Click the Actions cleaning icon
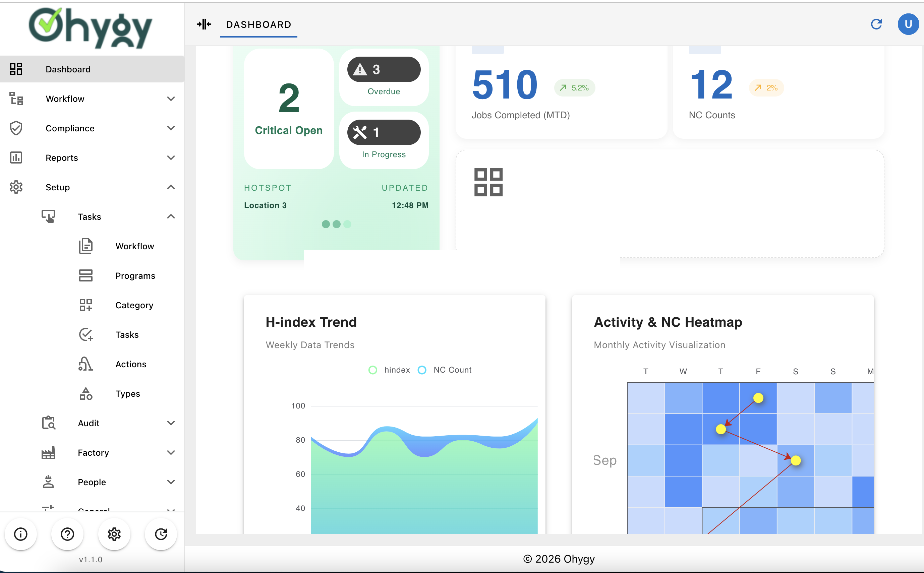The image size is (924, 573). click(86, 364)
